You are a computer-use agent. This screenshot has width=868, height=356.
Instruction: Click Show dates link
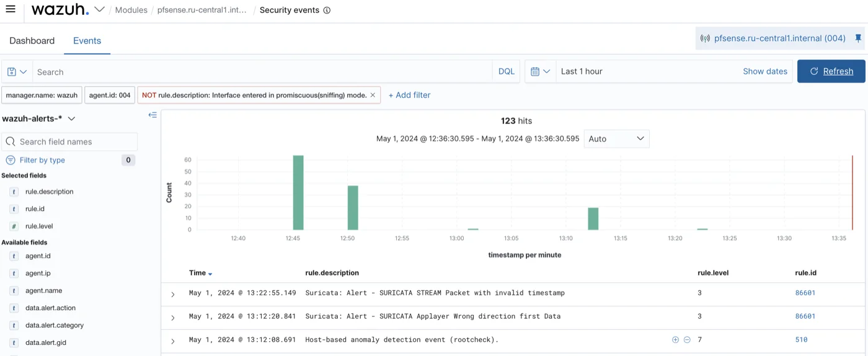point(765,71)
